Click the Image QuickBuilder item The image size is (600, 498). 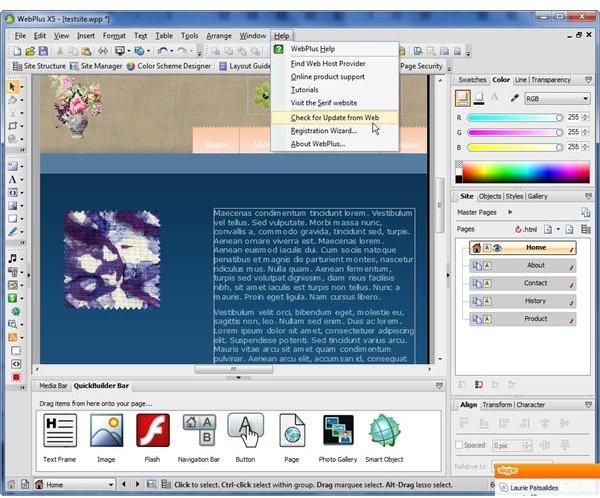pyautogui.click(x=106, y=438)
